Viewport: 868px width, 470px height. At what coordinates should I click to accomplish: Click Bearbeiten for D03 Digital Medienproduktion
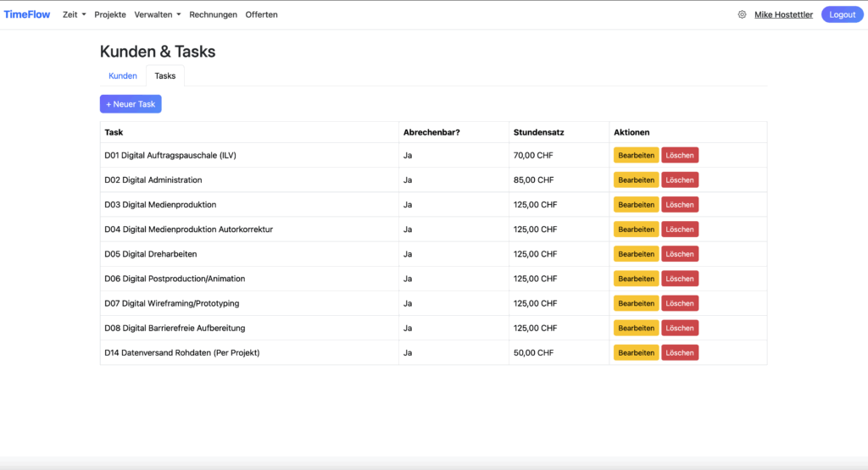point(636,205)
